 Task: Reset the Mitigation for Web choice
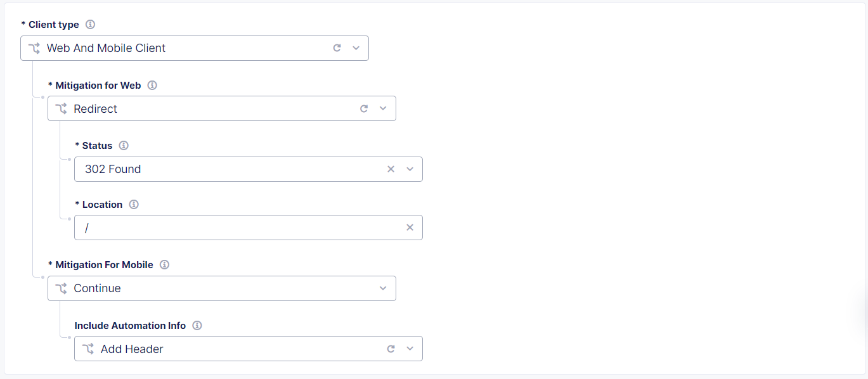click(364, 109)
